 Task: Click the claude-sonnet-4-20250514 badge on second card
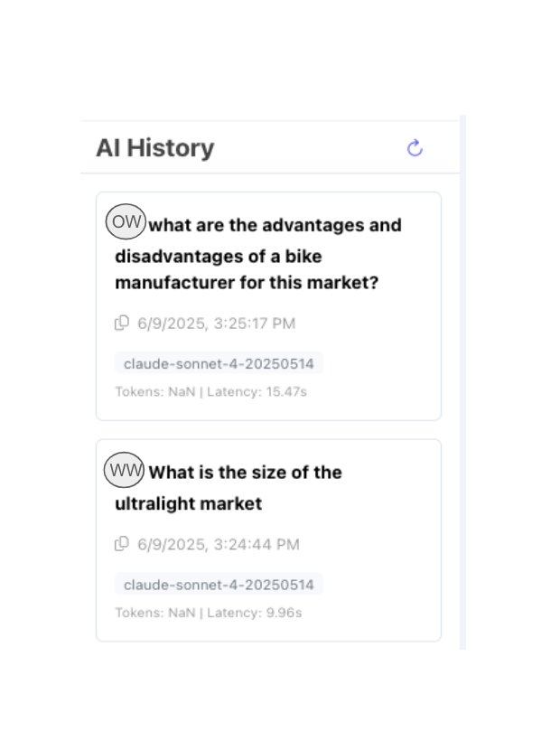(218, 585)
